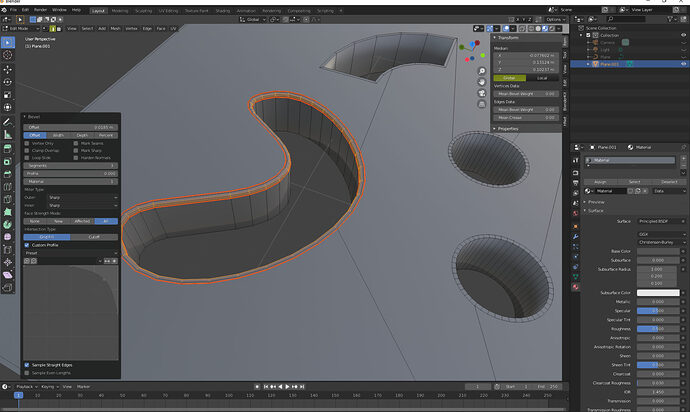Select the Loop Cut tool
The width and height of the screenshot is (690, 412).
coord(7,187)
